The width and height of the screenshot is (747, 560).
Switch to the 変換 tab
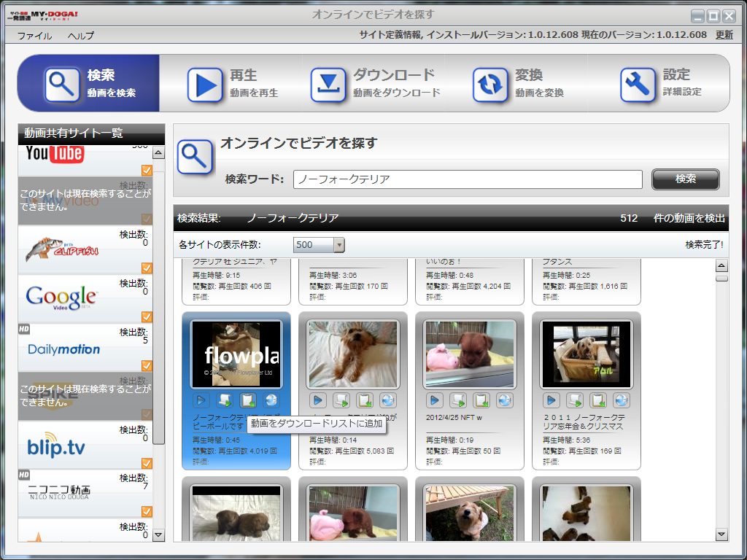(516, 83)
